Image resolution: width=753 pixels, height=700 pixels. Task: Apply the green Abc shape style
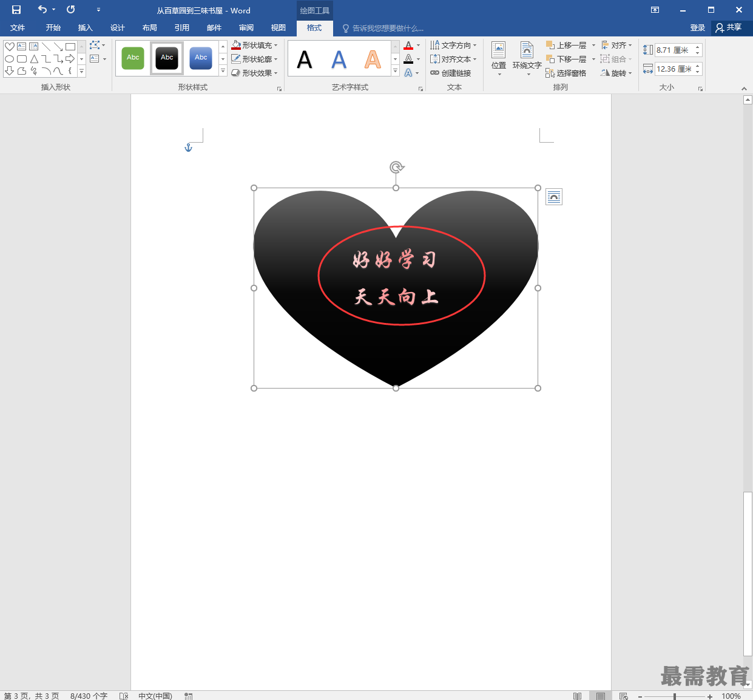point(133,58)
